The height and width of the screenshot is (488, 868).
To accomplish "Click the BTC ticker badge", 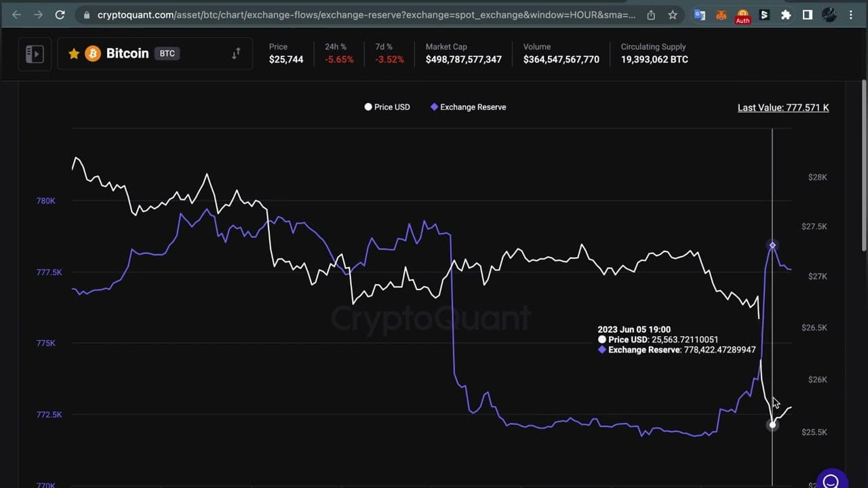I will pyautogui.click(x=167, y=54).
